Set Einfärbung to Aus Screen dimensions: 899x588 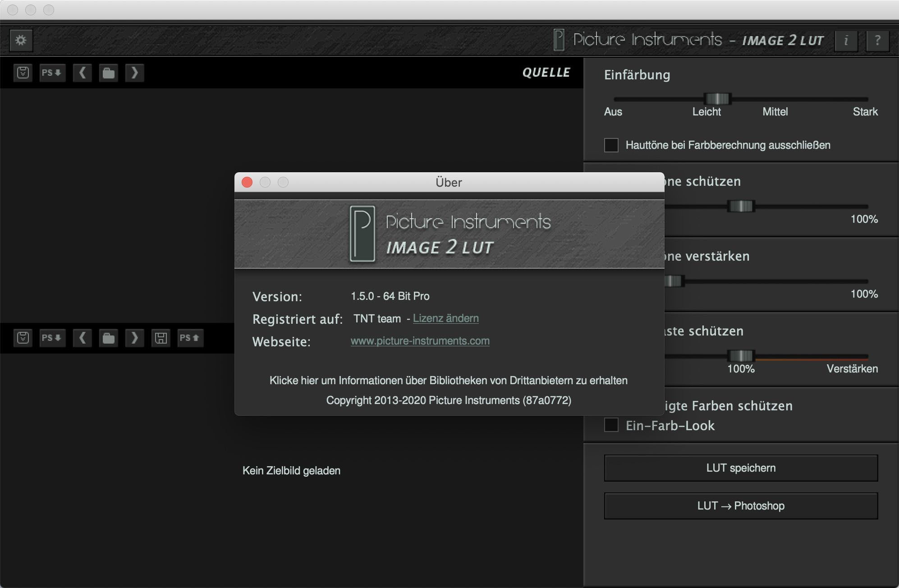(x=613, y=112)
